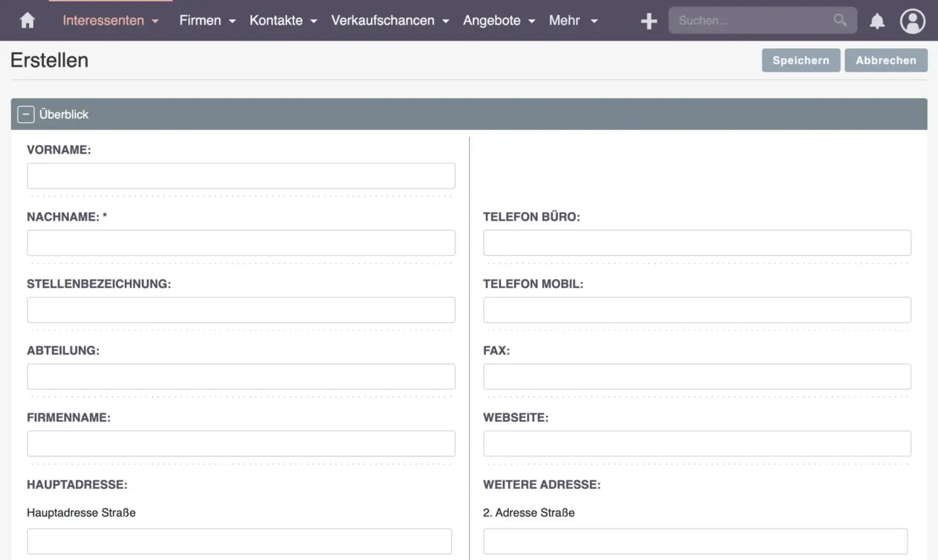The image size is (938, 560).
Task: Click the search magnifier icon
Action: [839, 21]
